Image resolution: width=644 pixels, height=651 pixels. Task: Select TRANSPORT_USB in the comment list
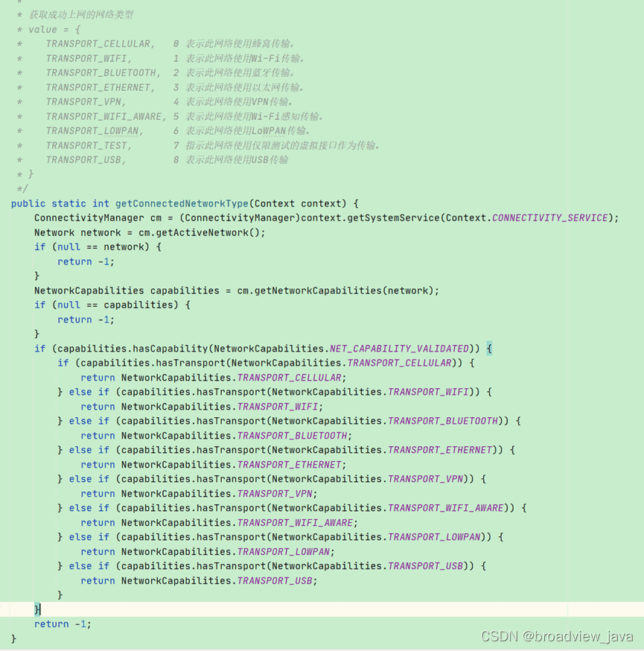pos(83,160)
